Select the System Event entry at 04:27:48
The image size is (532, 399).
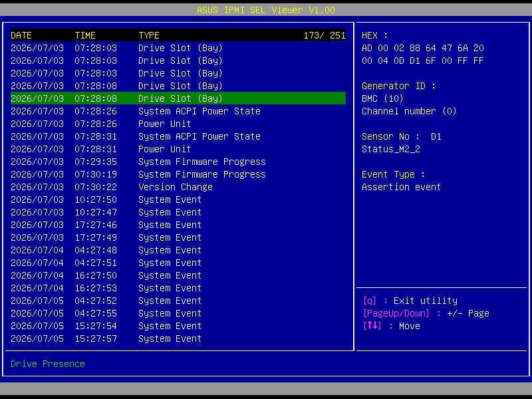pos(178,250)
